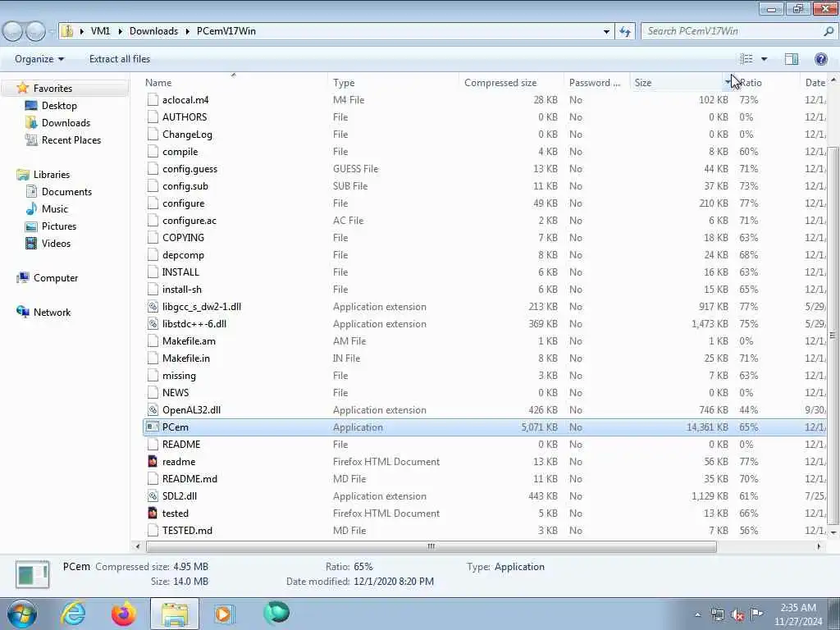Open the view options dropdown arrow
This screenshot has height=630, width=840.
point(764,59)
